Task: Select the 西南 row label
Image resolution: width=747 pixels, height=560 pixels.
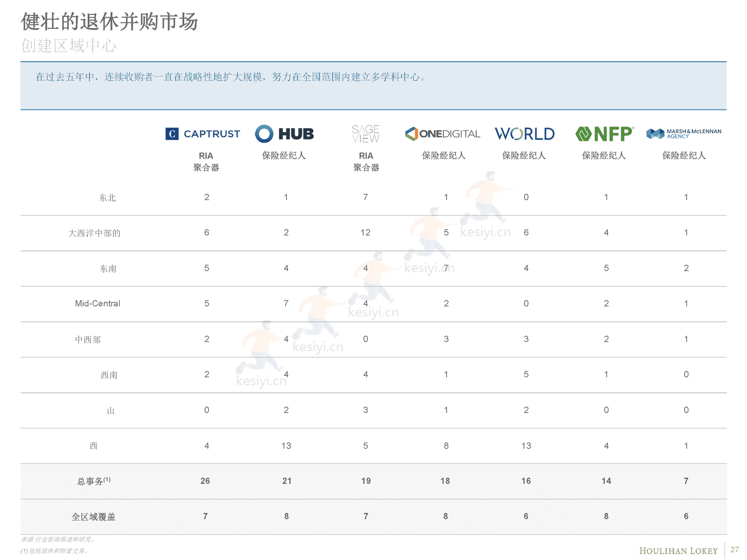Action: [109, 375]
